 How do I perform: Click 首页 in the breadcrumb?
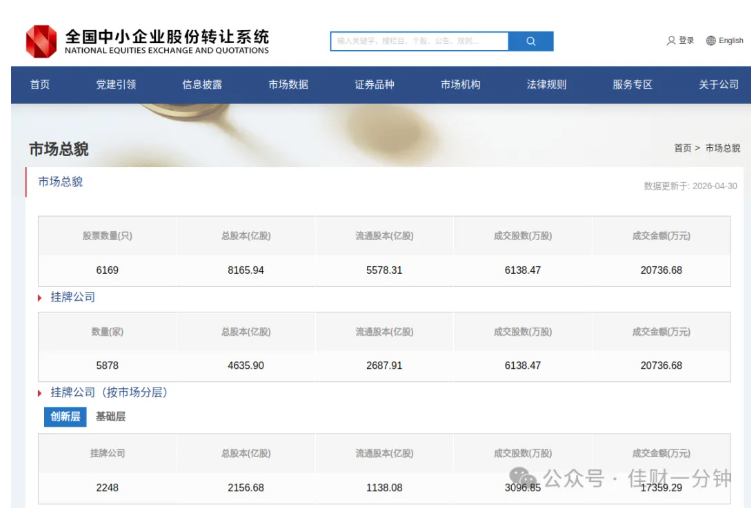(683, 148)
